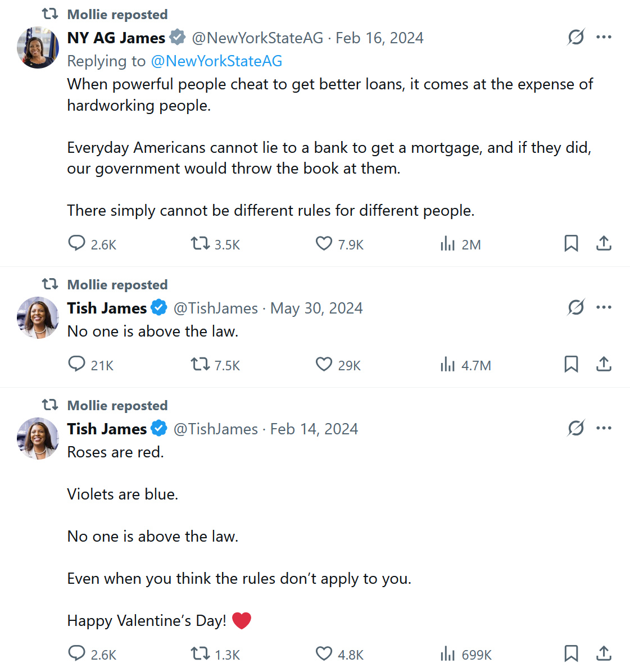Viewport: 630px width, 672px height.
Task: Open more menu on Valentine's Day tweet
Action: tap(604, 428)
